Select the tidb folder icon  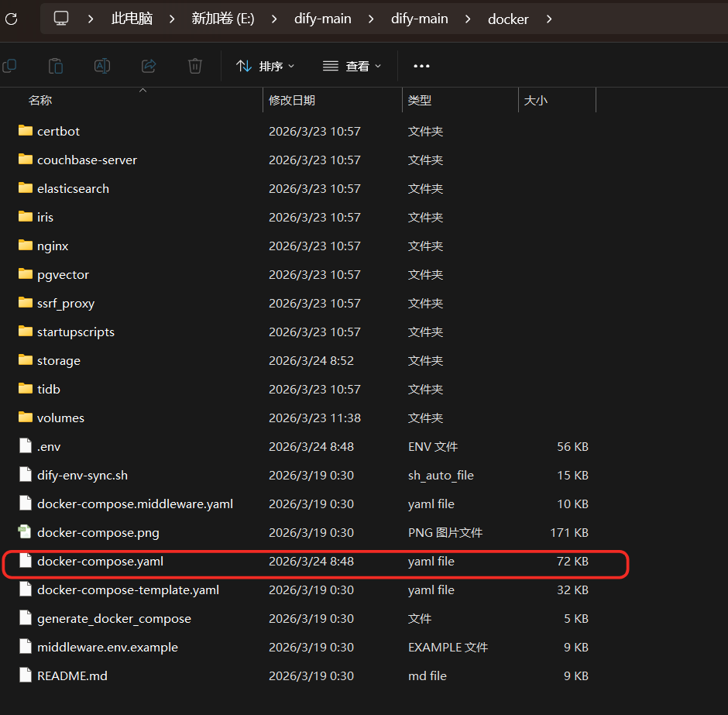coord(26,389)
